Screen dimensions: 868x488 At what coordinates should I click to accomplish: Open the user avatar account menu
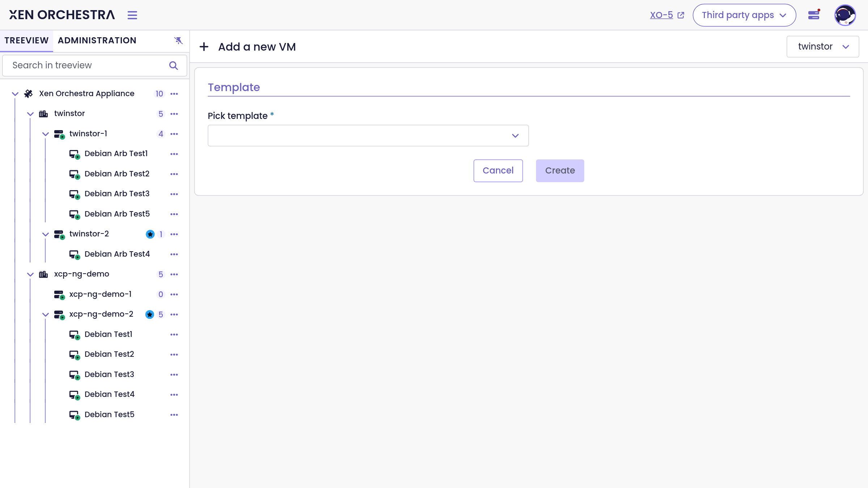[845, 15]
